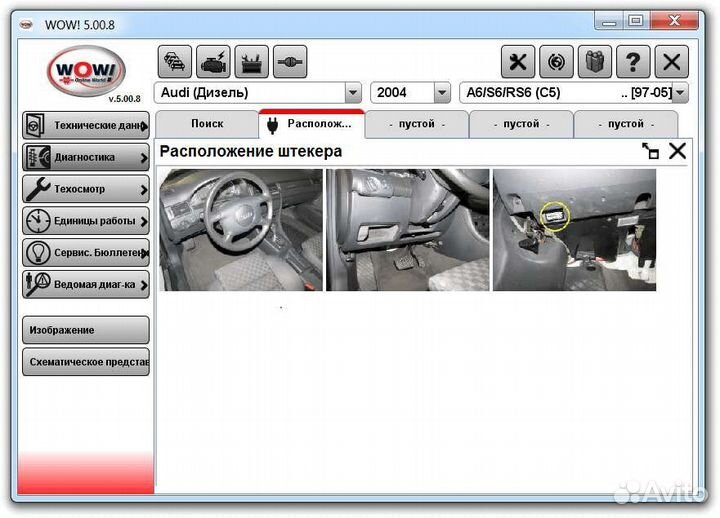This screenshot has width=720, height=518.
Task: Expand the Диагностика menu
Action: tap(86, 157)
